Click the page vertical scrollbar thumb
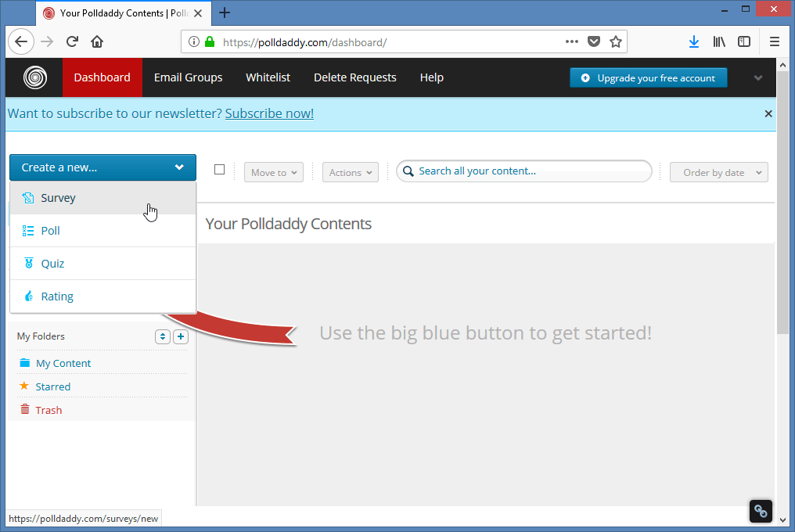The image size is (795, 532). pos(782,203)
